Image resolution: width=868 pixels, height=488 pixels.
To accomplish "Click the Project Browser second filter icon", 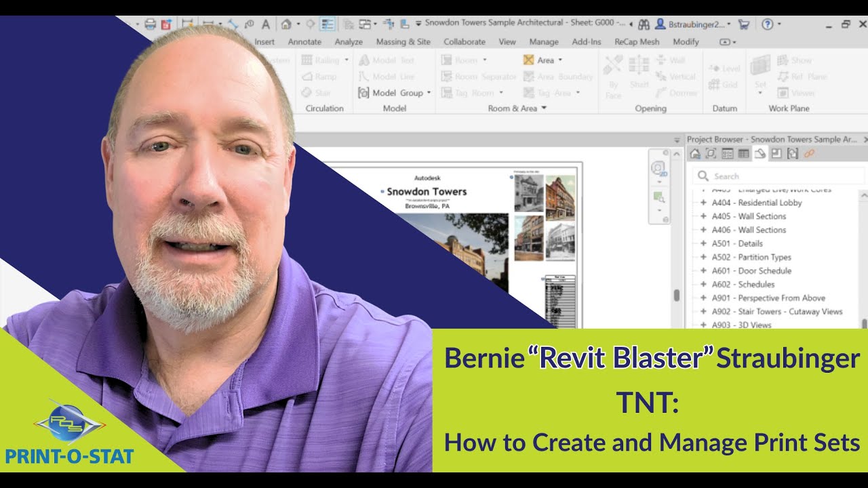I will click(711, 154).
